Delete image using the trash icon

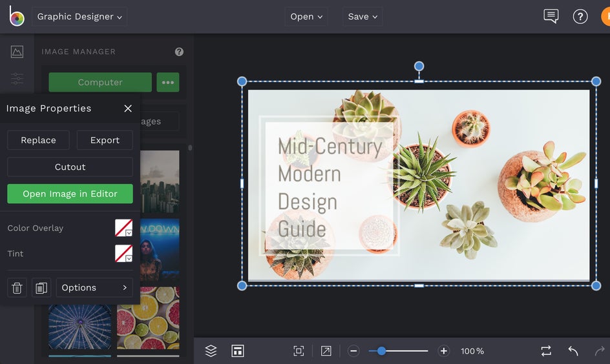(17, 288)
